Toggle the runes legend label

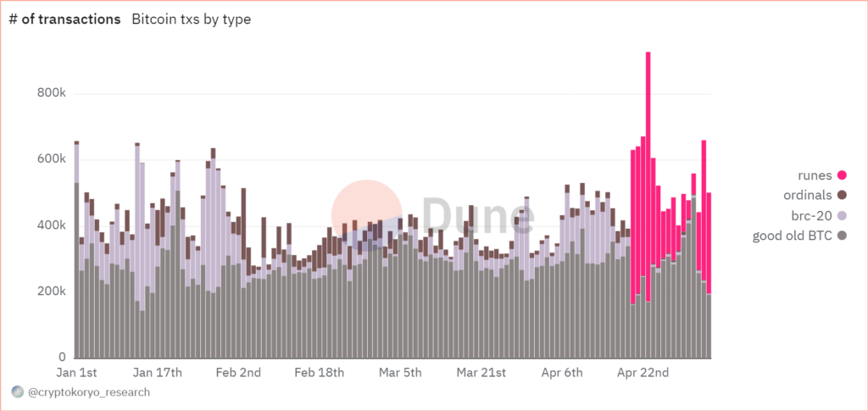[815, 176]
